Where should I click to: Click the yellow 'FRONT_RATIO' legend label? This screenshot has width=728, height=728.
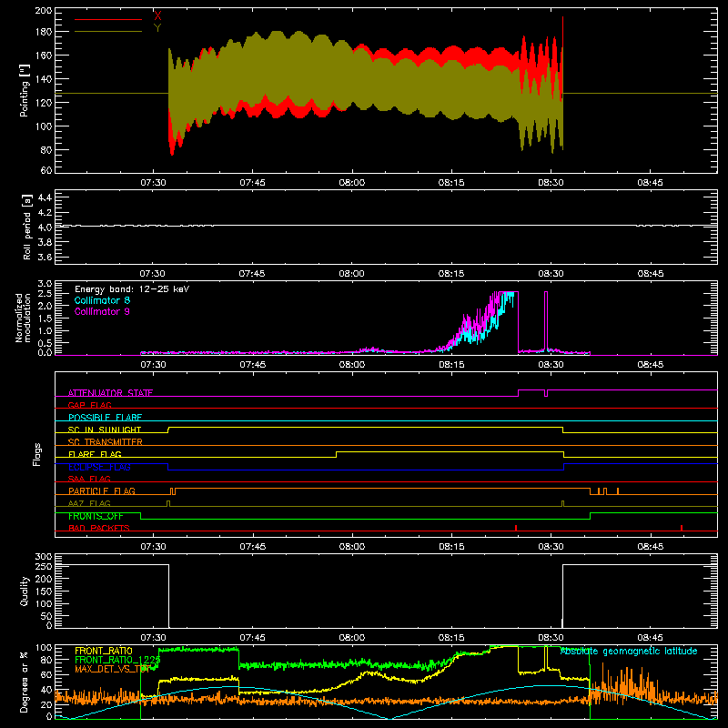[104, 651]
